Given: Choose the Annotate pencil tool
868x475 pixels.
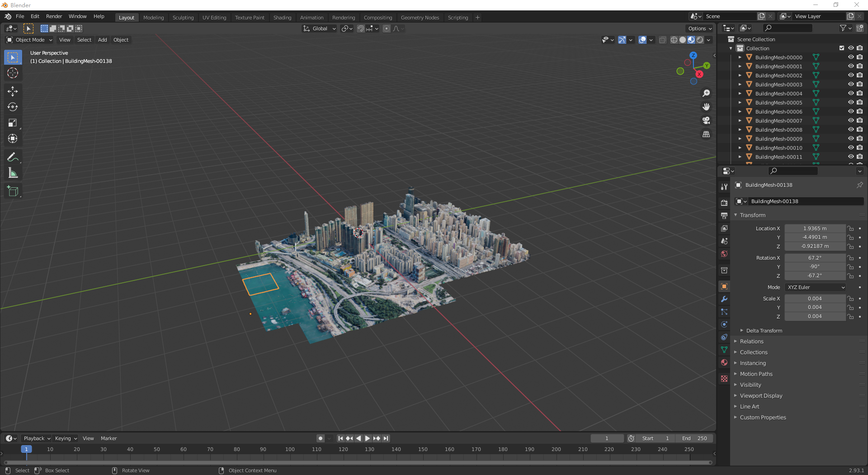Looking at the screenshot, I should (13, 157).
